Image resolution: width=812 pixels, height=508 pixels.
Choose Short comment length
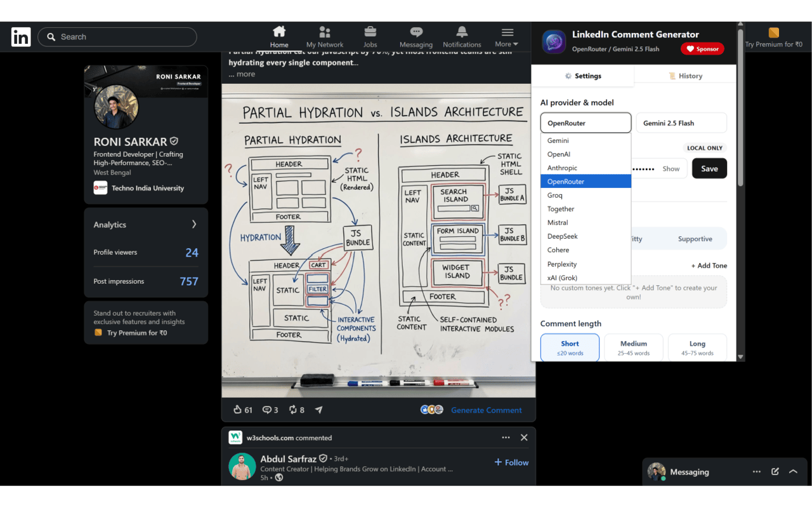pos(570,347)
